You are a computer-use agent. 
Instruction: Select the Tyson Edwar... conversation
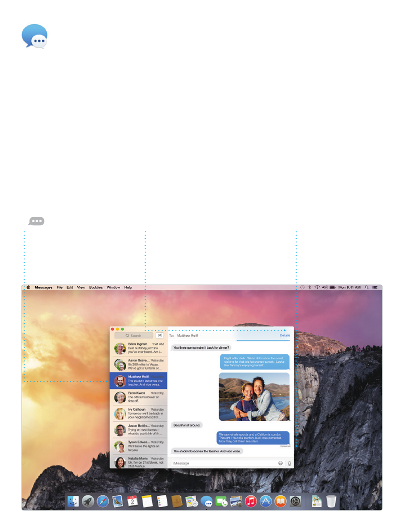(x=138, y=446)
